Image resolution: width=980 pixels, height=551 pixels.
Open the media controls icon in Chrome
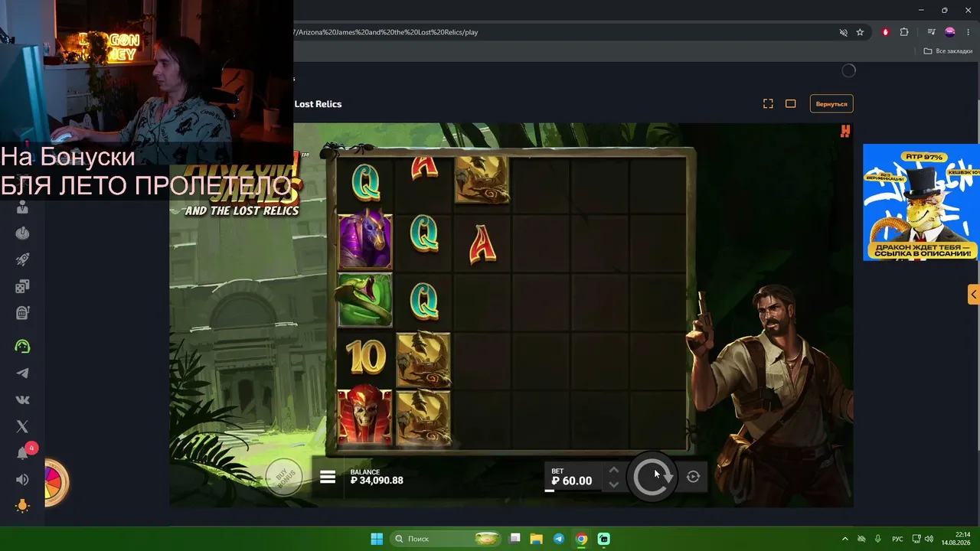click(x=931, y=32)
